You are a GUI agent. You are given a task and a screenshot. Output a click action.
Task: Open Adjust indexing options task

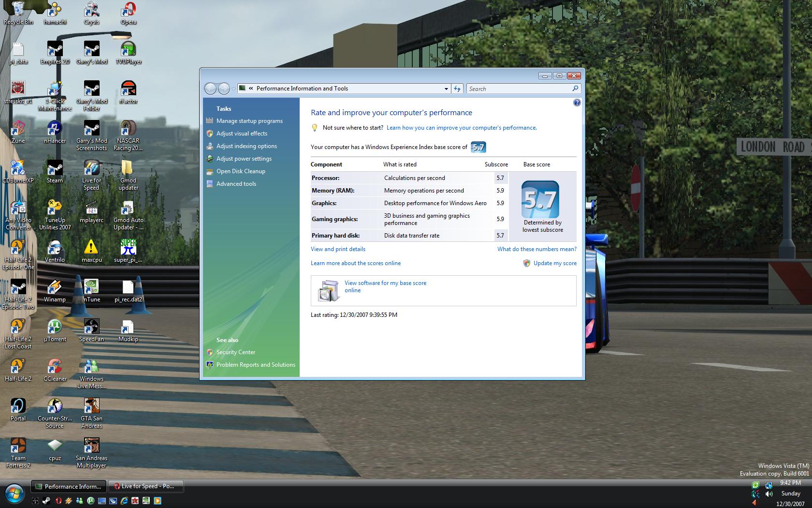246,146
